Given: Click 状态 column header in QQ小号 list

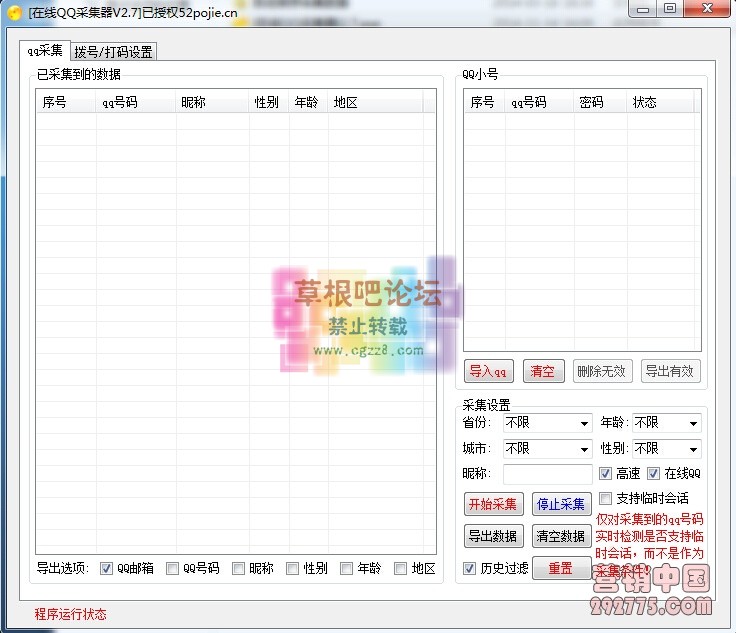Looking at the screenshot, I should click(x=660, y=102).
